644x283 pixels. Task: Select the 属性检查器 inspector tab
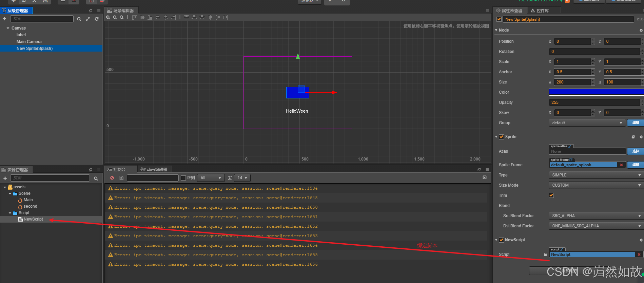point(509,11)
